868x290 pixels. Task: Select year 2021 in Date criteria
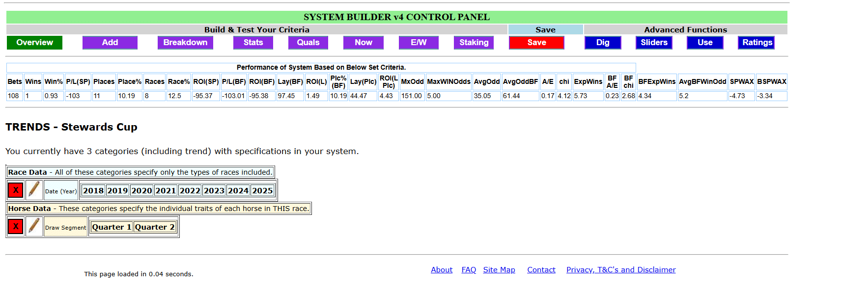(x=166, y=191)
